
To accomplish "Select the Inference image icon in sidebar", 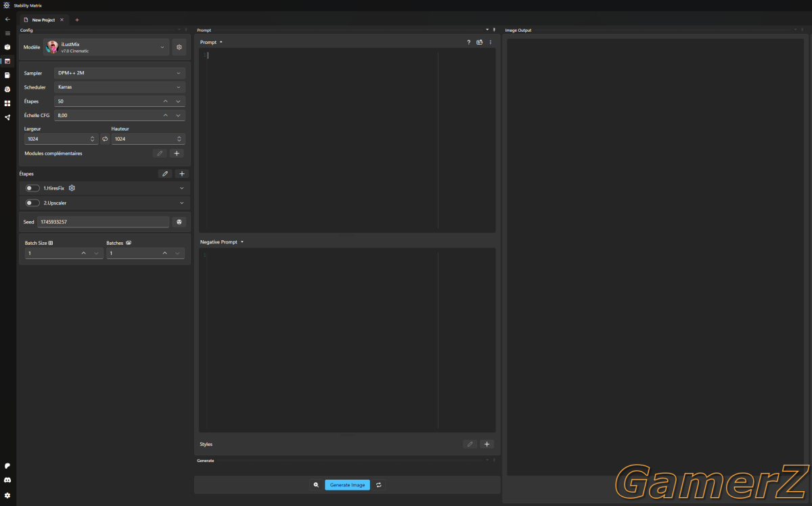I will [7, 61].
